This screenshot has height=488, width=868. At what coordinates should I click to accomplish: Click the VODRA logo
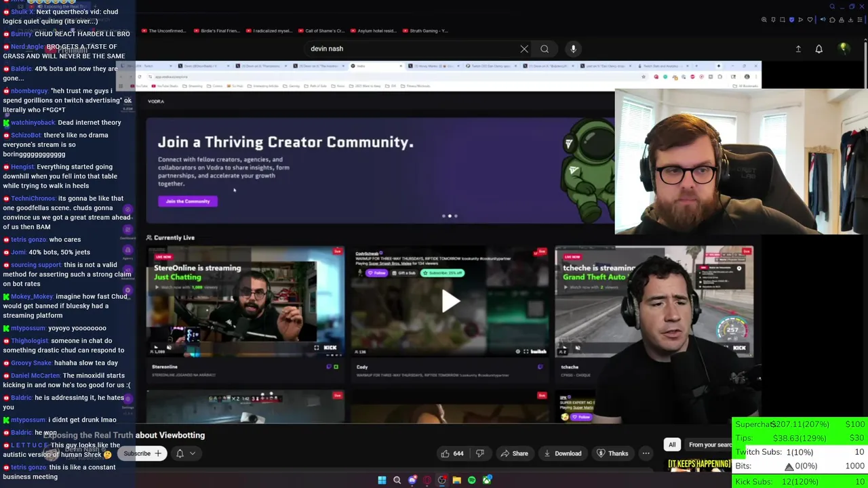pos(156,101)
